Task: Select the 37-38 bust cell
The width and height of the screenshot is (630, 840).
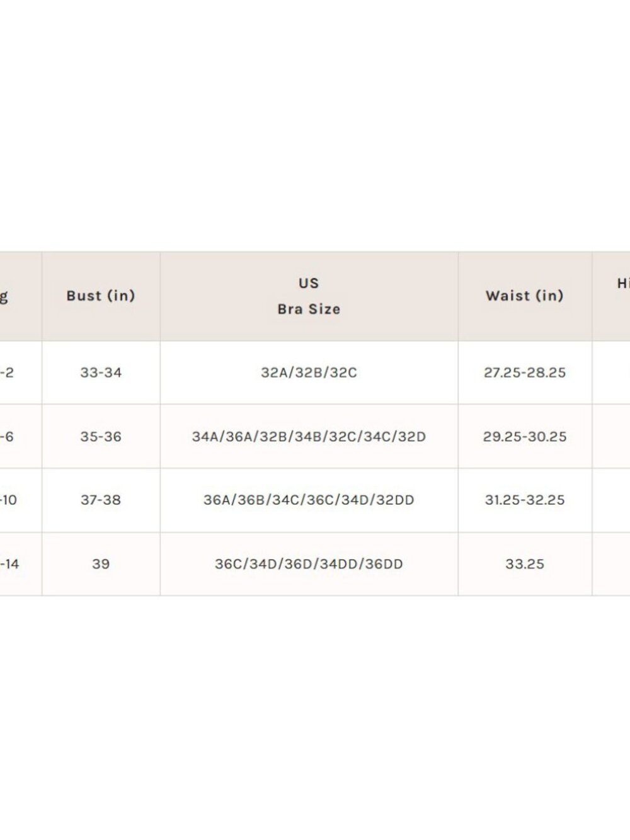Action: (x=101, y=500)
